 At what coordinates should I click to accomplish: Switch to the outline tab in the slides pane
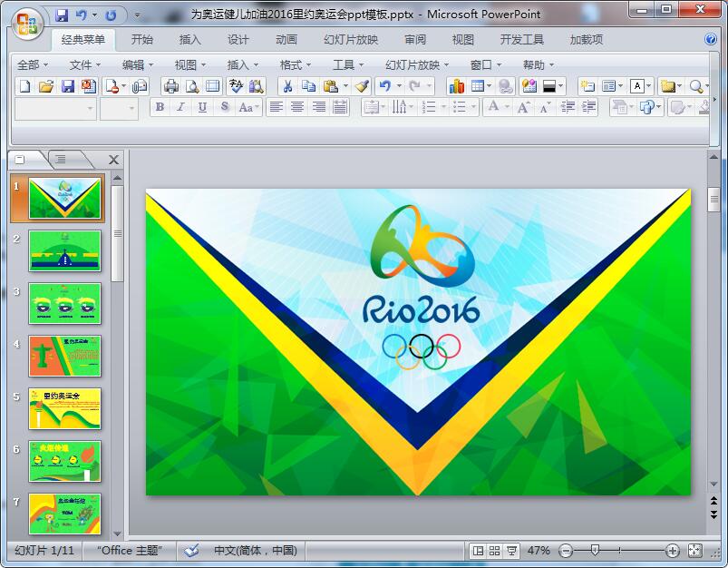tap(61, 160)
